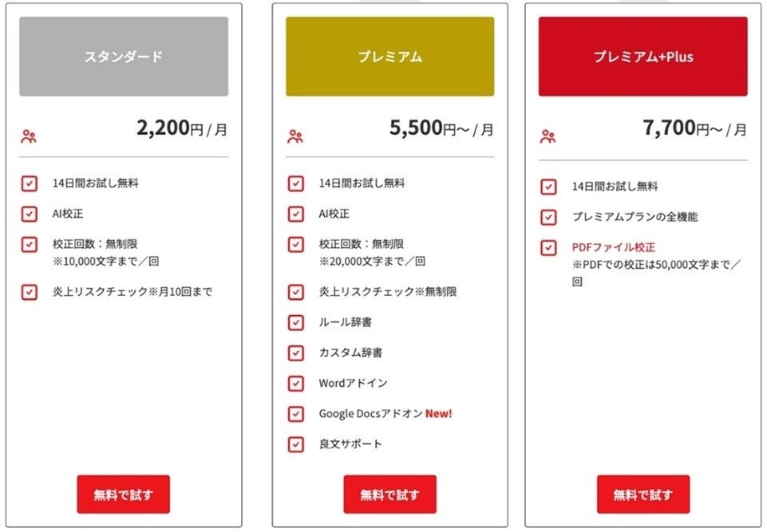Screen dimensions: 767x532
Task: Select the red プレミアム+Plus plan header
Action: point(642,57)
